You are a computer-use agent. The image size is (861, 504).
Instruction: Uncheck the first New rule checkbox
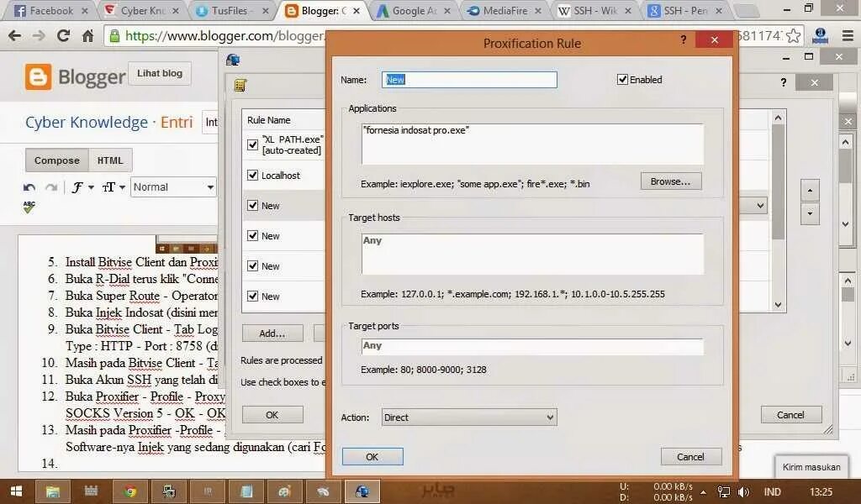pyautogui.click(x=252, y=206)
